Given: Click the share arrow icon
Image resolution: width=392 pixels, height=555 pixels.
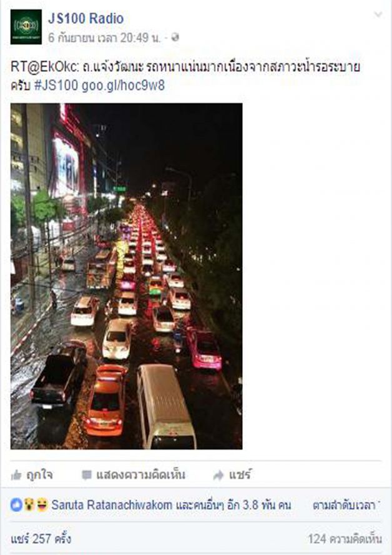Looking at the screenshot, I should (x=218, y=475).
